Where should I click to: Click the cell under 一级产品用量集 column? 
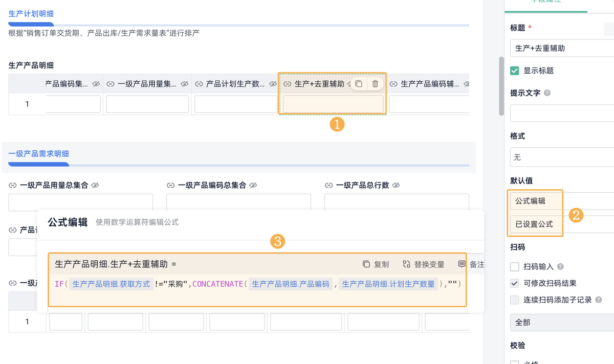tap(147, 104)
